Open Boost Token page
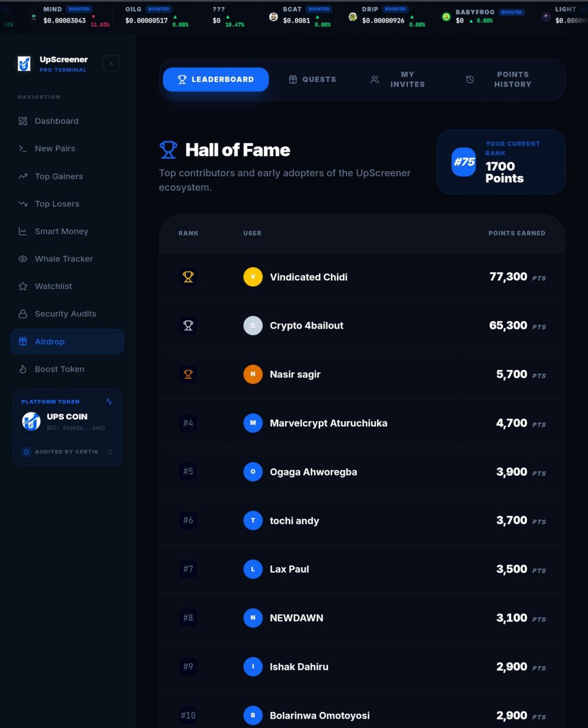This screenshot has width=588, height=728. point(67,369)
